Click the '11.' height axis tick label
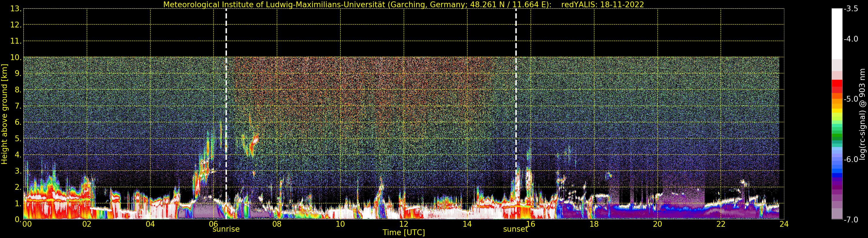Image resolution: width=868 pixels, height=238 pixels. 16,41
